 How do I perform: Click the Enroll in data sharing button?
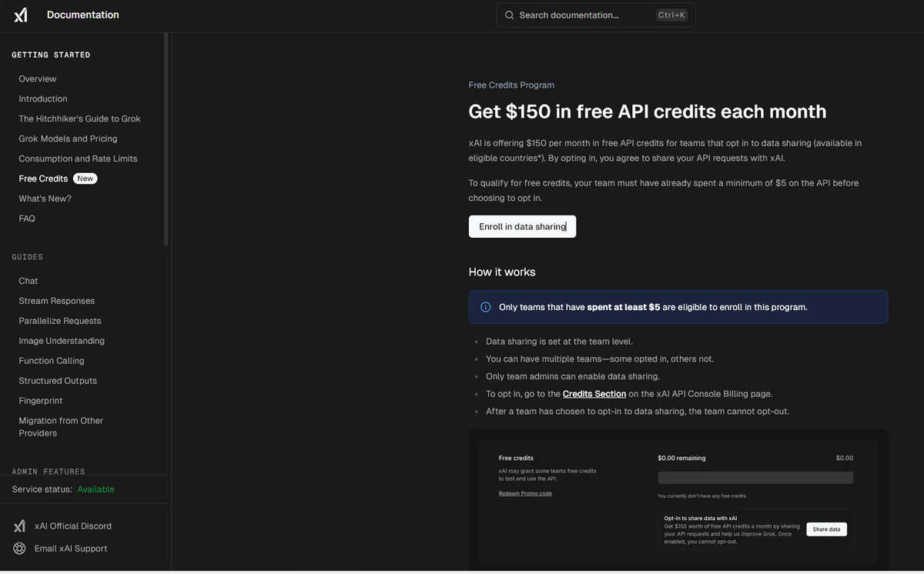pos(522,226)
